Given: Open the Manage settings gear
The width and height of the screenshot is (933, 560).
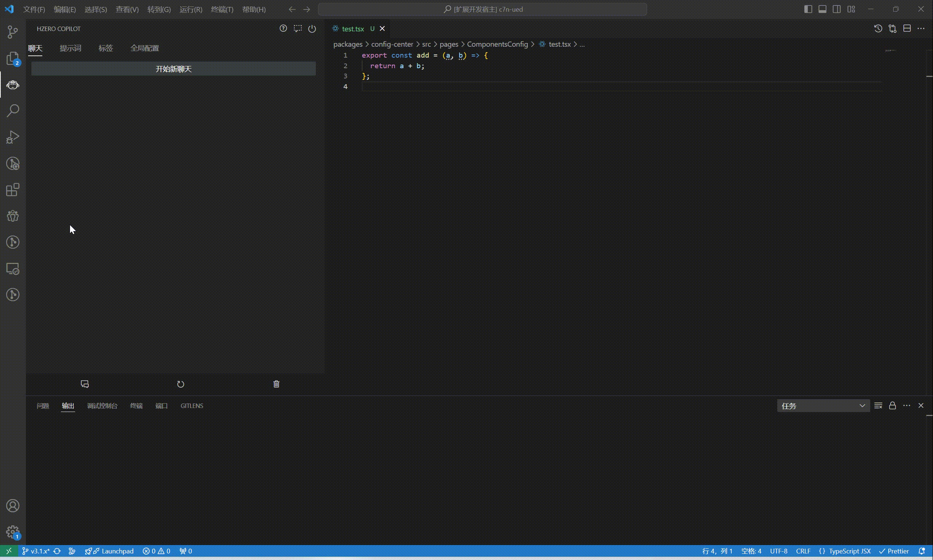Looking at the screenshot, I should 13,532.
